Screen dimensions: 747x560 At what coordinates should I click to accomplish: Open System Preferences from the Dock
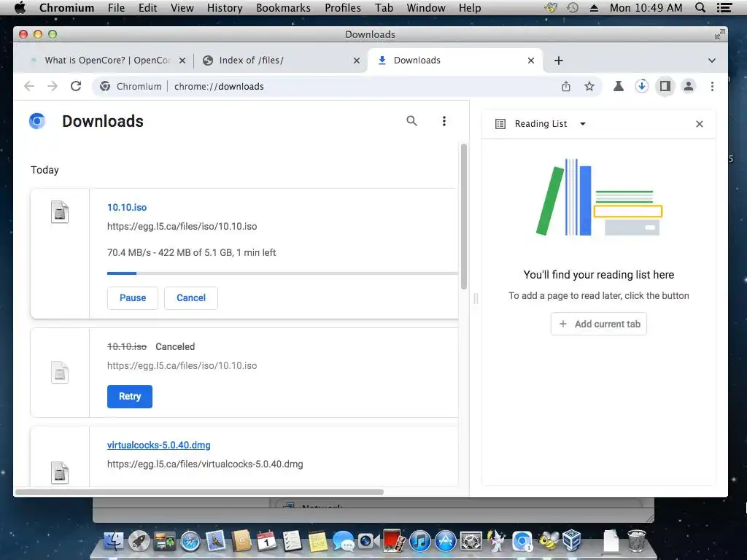tap(471, 541)
